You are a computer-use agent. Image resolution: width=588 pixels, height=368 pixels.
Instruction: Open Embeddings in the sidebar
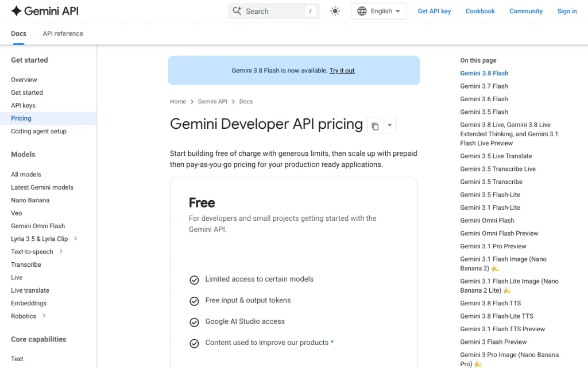point(29,303)
